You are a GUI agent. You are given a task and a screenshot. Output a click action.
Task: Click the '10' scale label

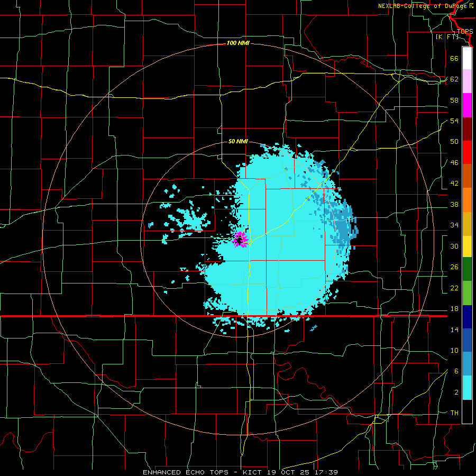(454, 350)
